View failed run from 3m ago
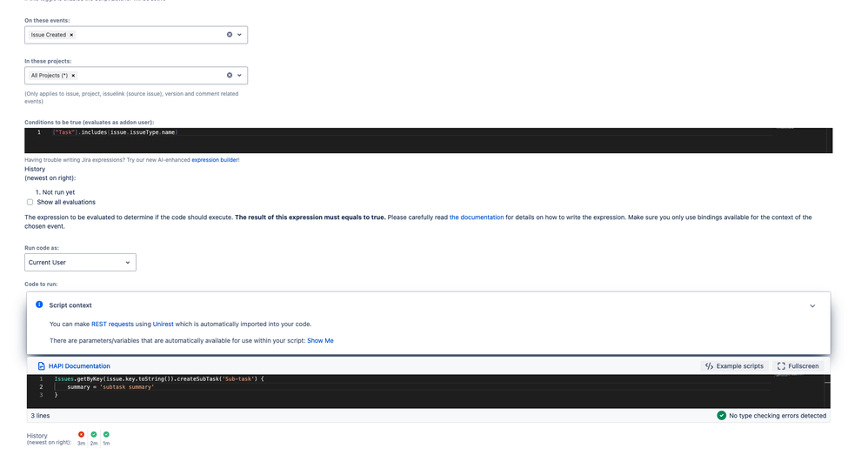The height and width of the screenshot is (455, 868). pos(82,434)
